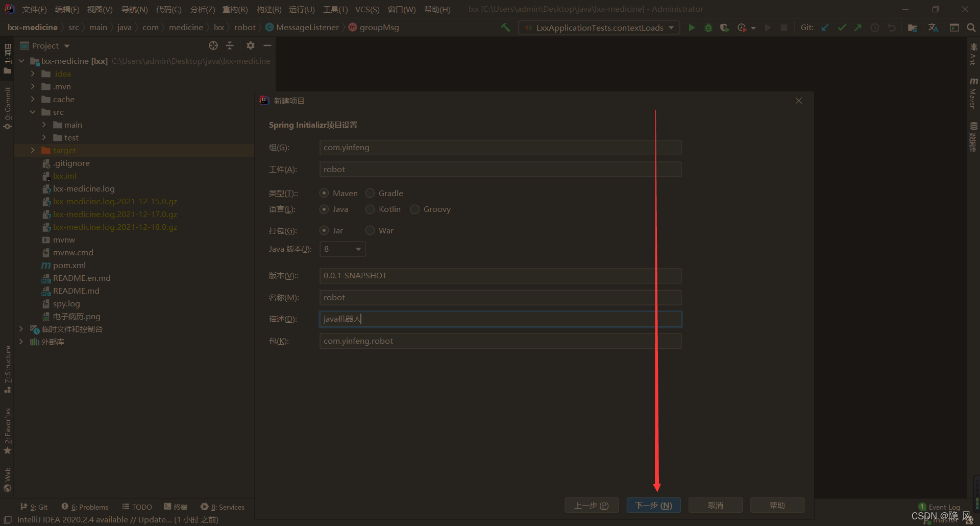Image resolution: width=980 pixels, height=526 pixels.
Task: Open the Java version dropdown
Action: (342, 249)
